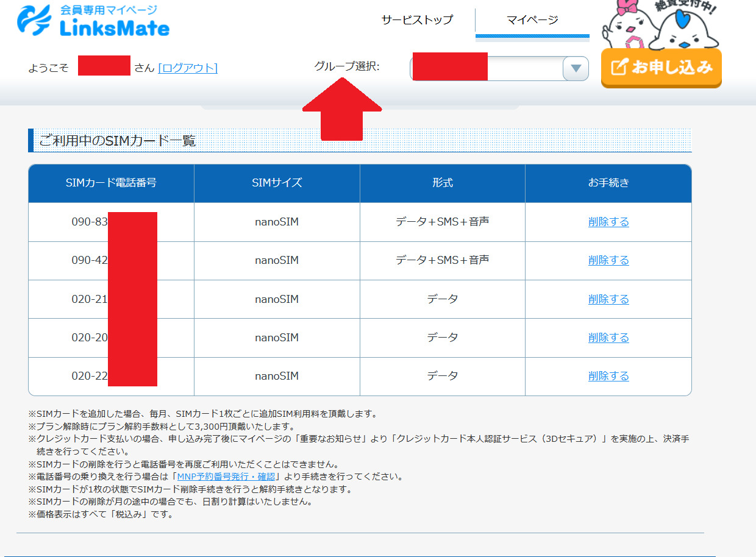
Task: Click the LinksMate logo
Action: (93, 21)
